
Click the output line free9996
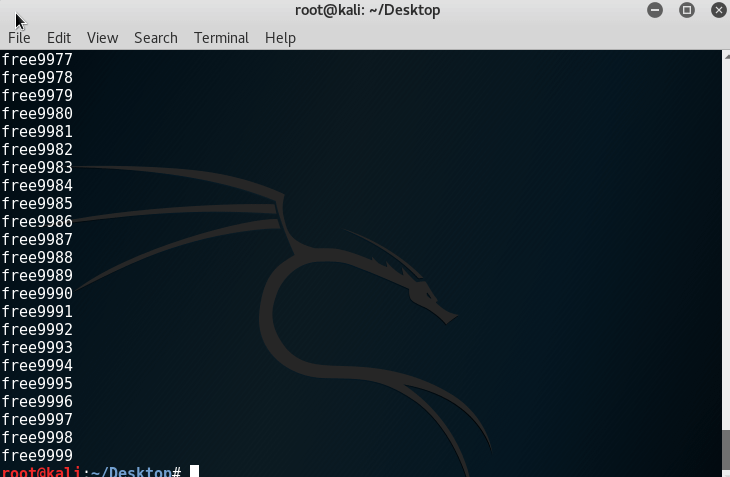(37, 401)
